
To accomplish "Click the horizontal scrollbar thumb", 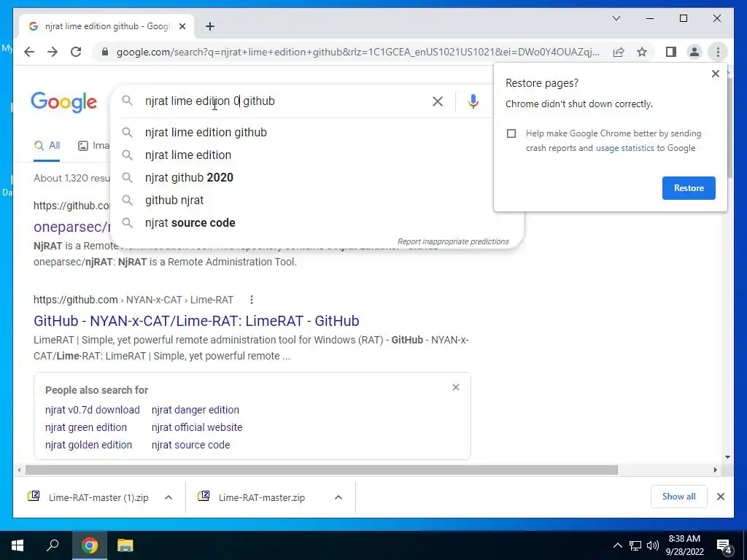I will 322,470.
